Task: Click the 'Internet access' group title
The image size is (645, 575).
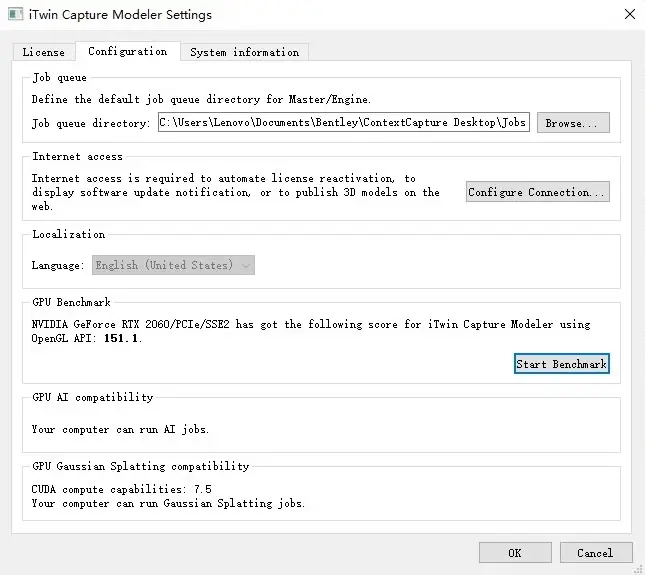Action: click(77, 156)
